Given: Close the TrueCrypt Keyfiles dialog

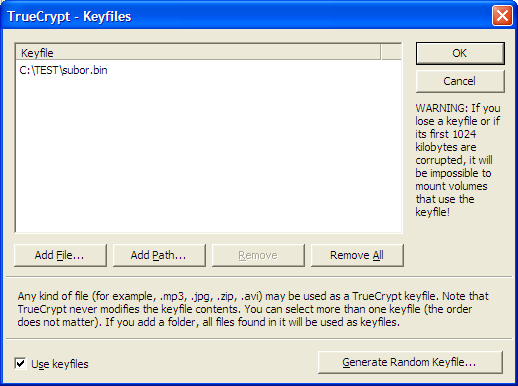Looking at the screenshot, I should click(x=502, y=15).
